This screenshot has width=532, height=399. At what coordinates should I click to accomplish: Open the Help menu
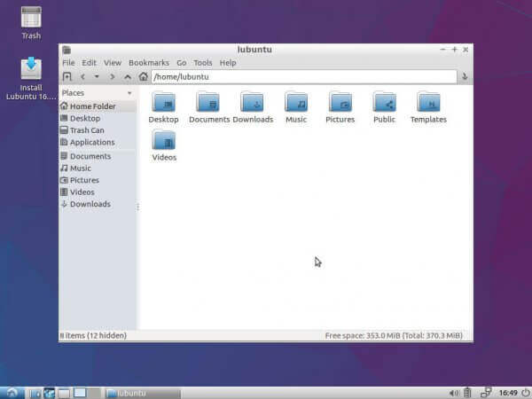tap(228, 63)
